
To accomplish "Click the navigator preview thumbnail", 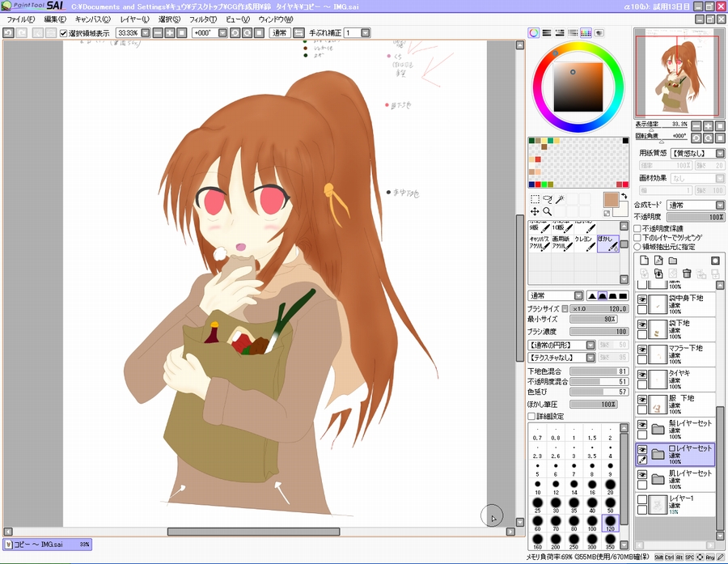I will (678, 74).
